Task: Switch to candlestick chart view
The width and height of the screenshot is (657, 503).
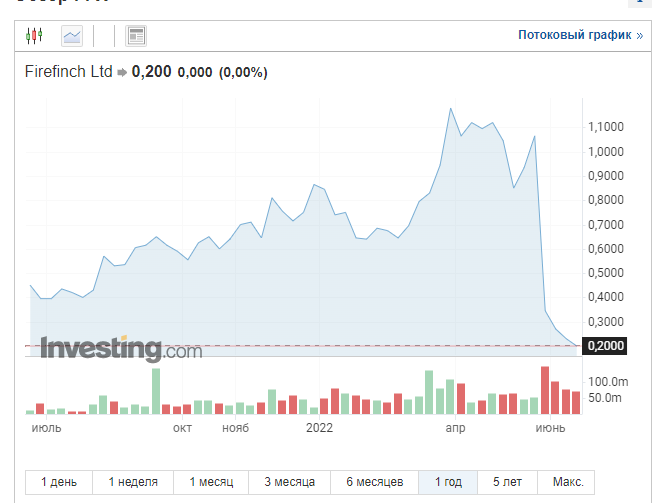Action: coord(36,36)
